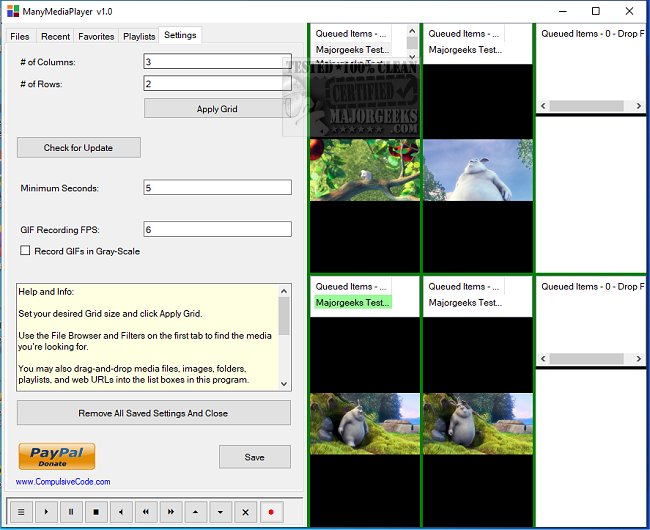Screen dimensions: 650x530
Task: Click Help and Info scrollbar up arrow
Action: [284, 291]
